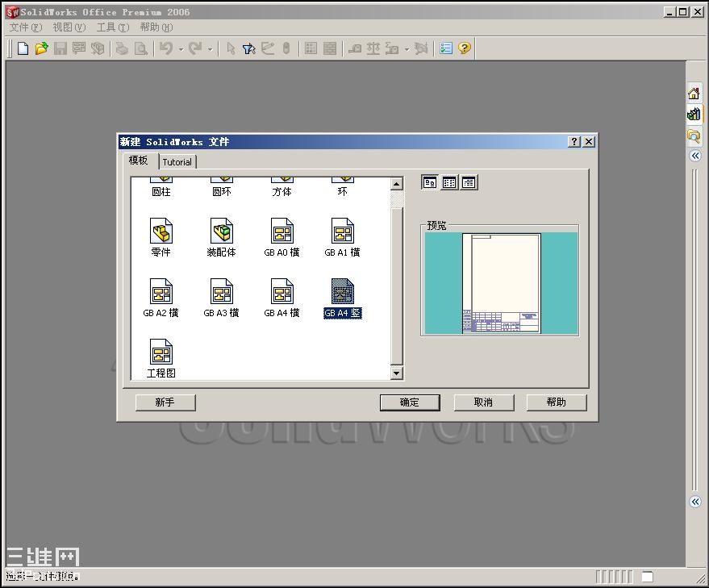Select the 装配体 assembly template
This screenshot has width=709, height=588.
(x=222, y=237)
